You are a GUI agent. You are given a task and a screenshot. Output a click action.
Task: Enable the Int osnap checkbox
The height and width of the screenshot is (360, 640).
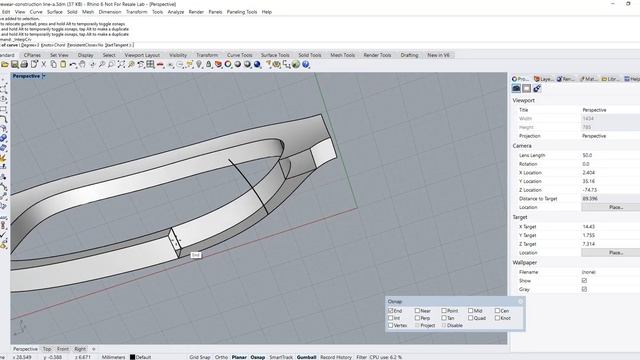[391, 318]
